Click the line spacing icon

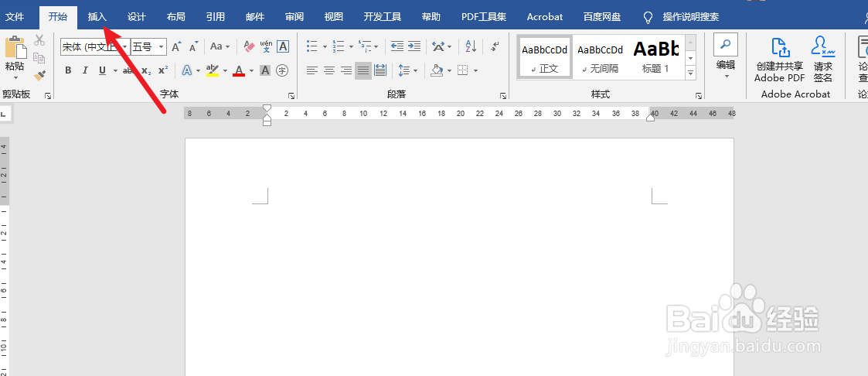403,70
